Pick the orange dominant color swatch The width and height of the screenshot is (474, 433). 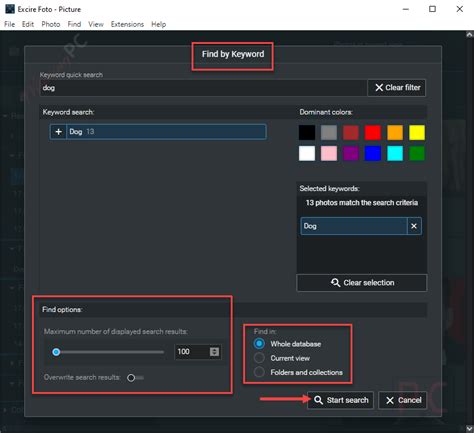(395, 133)
